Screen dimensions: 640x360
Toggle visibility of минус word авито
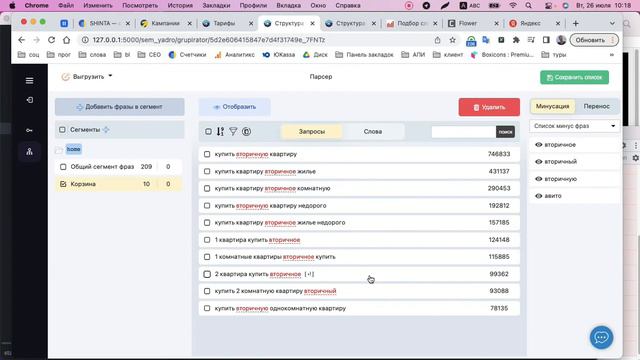(x=538, y=196)
